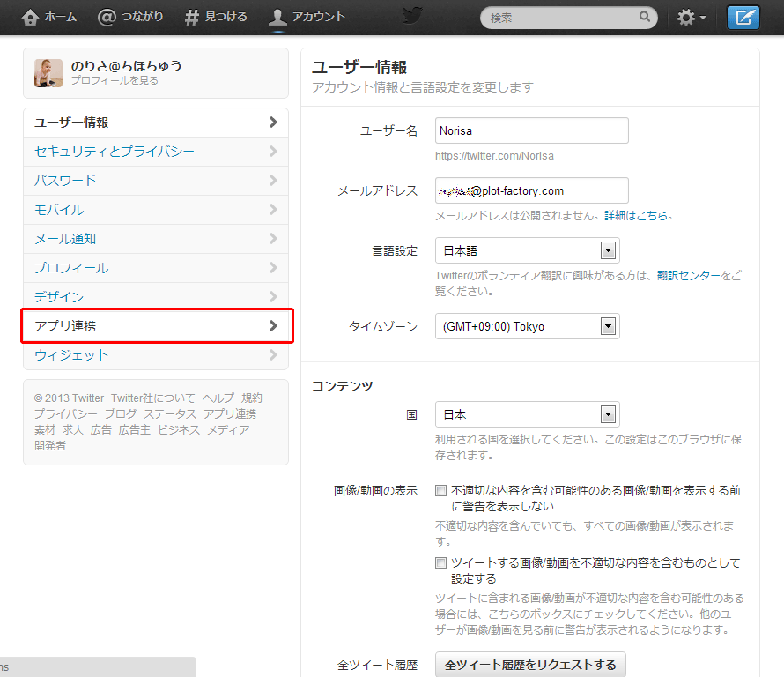Select アプリ連携 in the settings sidebar
The height and width of the screenshot is (677, 784).
click(156, 326)
